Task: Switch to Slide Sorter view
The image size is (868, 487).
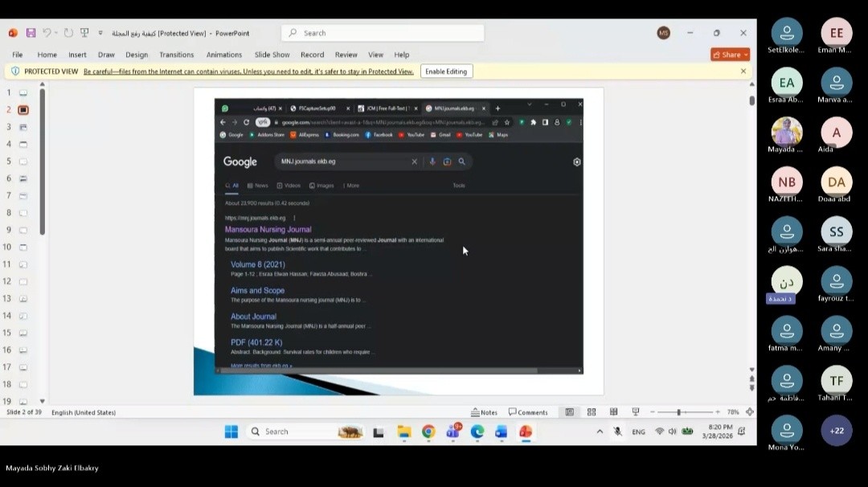Action: coord(592,412)
